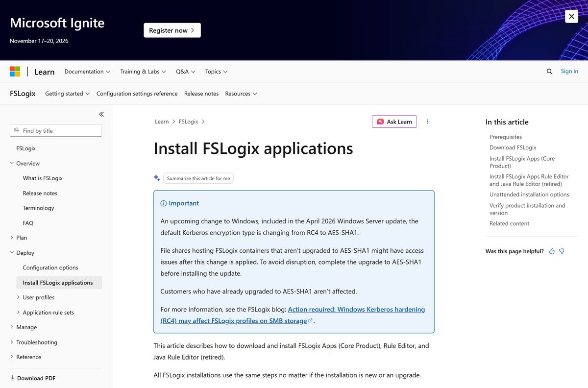Viewport: 588px width, 388px height.
Task: Open the Kerberos hardening blog link
Action: (x=293, y=315)
